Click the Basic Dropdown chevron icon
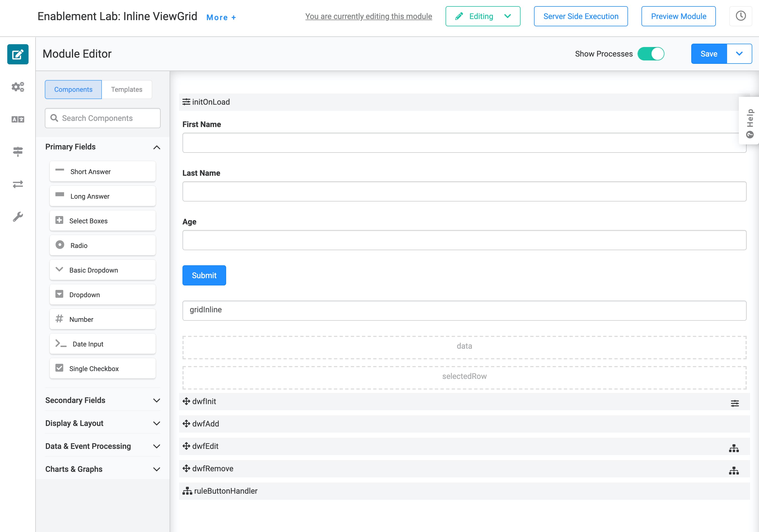The height and width of the screenshot is (532, 759). point(59,269)
